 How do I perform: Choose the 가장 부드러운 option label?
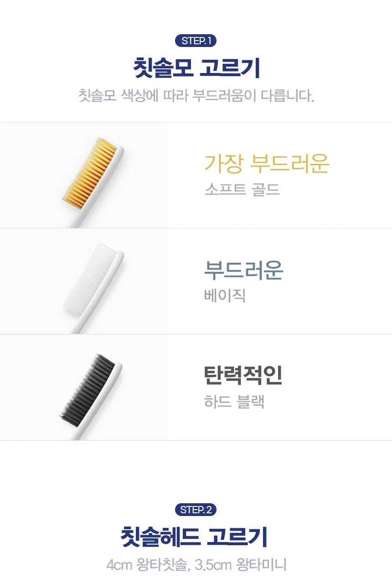[x=267, y=163]
